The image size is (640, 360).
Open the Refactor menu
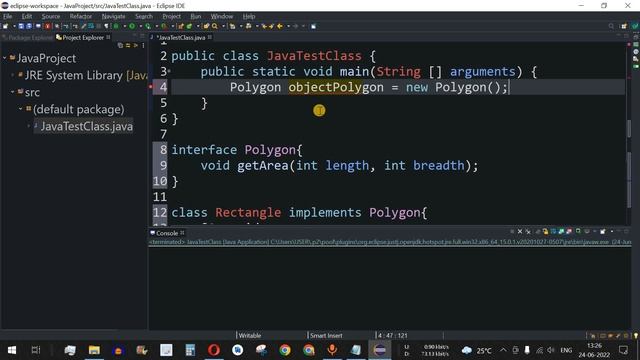[x=80, y=16]
